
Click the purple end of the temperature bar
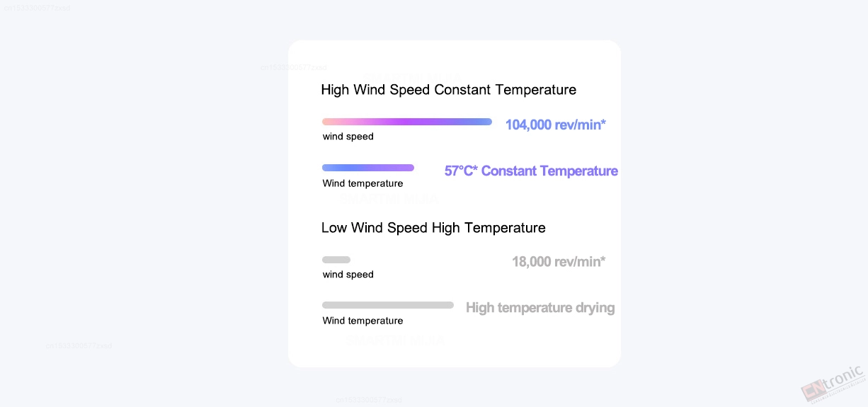pos(408,168)
